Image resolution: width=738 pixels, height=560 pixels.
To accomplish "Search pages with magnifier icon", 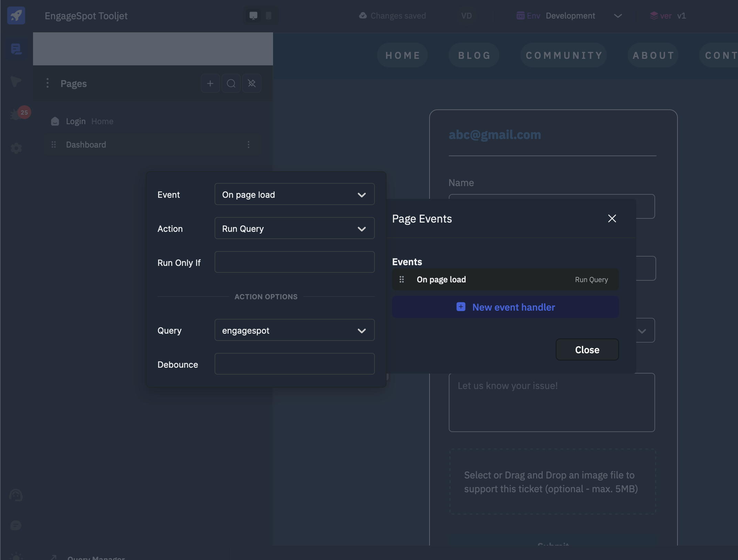I will [x=231, y=83].
